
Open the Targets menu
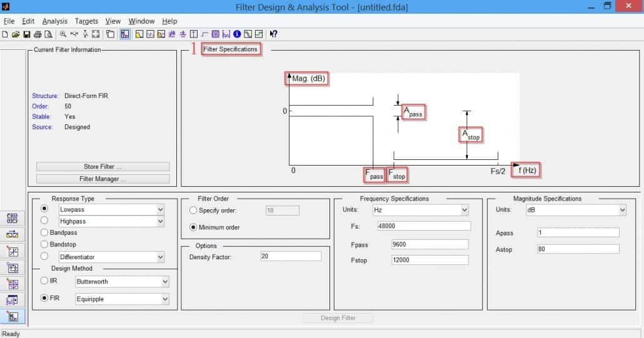coord(86,21)
